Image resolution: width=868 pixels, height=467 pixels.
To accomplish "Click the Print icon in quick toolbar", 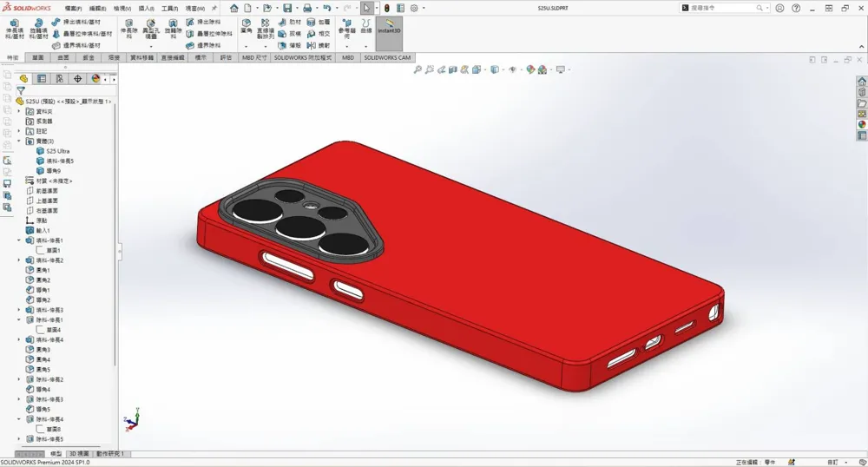I will click(x=307, y=9).
